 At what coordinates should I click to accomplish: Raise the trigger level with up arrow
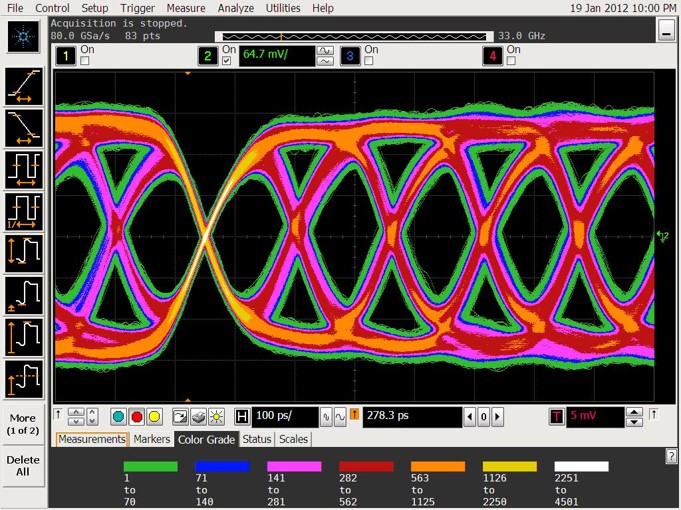click(x=635, y=412)
